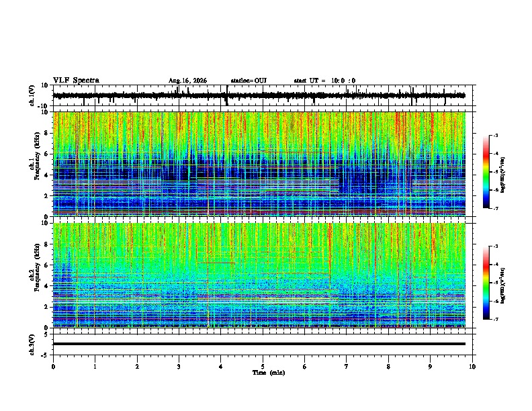This screenshot has width=532, height=411.
Task: Click inside the ch.1 spectrogram panel
Action: point(259,164)
